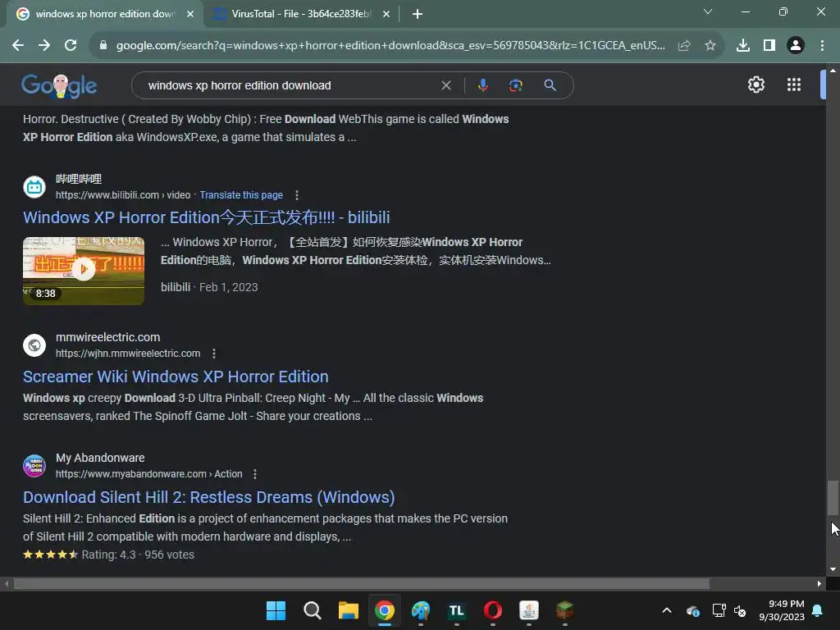Viewport: 840px width, 630px height.
Task: Go forward to the next page
Action: pos(44,46)
